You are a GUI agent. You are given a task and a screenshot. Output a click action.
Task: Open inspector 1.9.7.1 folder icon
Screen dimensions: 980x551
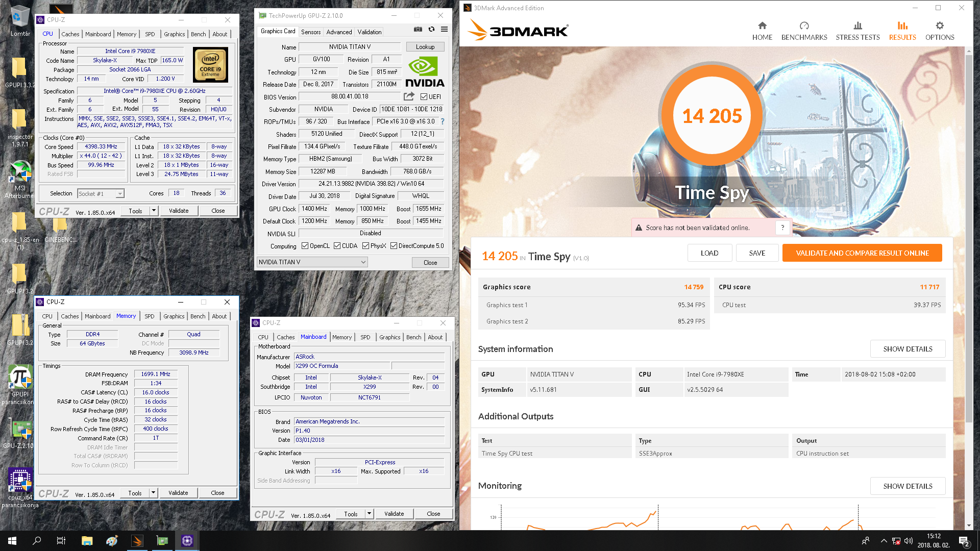click(x=20, y=128)
